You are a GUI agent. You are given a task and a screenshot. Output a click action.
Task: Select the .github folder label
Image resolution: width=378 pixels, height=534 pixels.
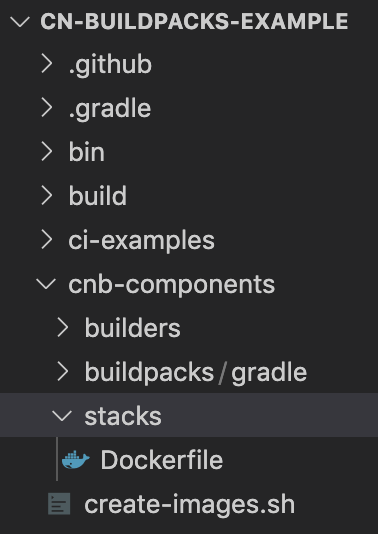pyautogui.click(x=110, y=65)
